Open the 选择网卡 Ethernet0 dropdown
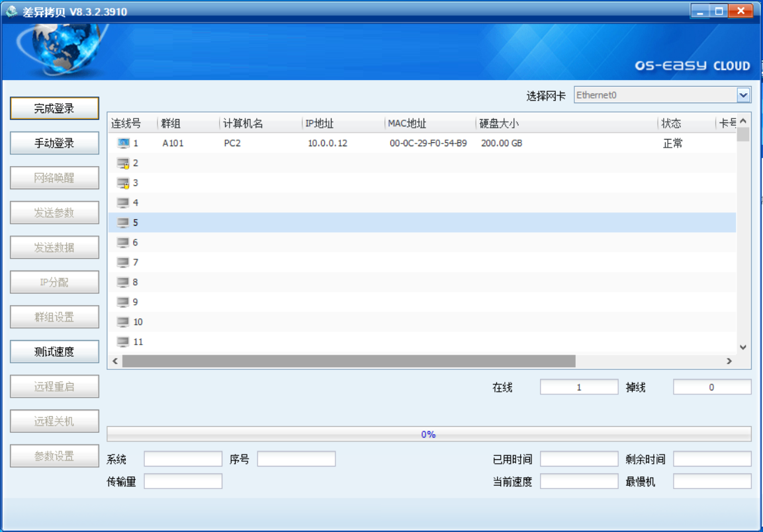Viewport: 763px width, 532px height. [x=744, y=95]
